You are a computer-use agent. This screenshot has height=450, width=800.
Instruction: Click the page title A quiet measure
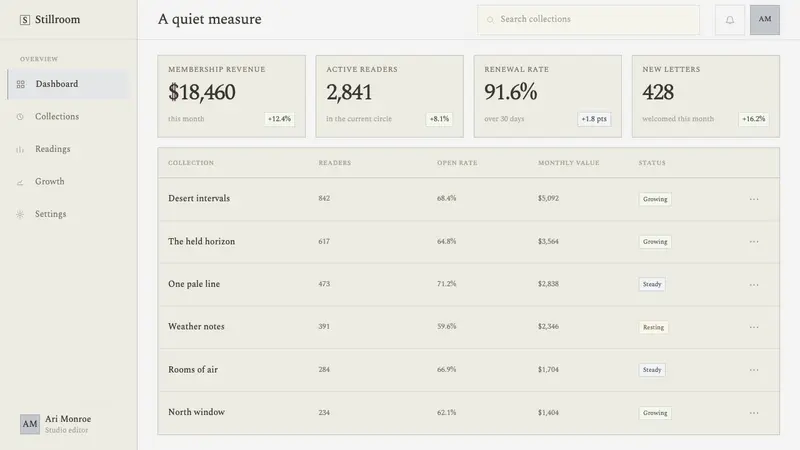[x=210, y=19]
